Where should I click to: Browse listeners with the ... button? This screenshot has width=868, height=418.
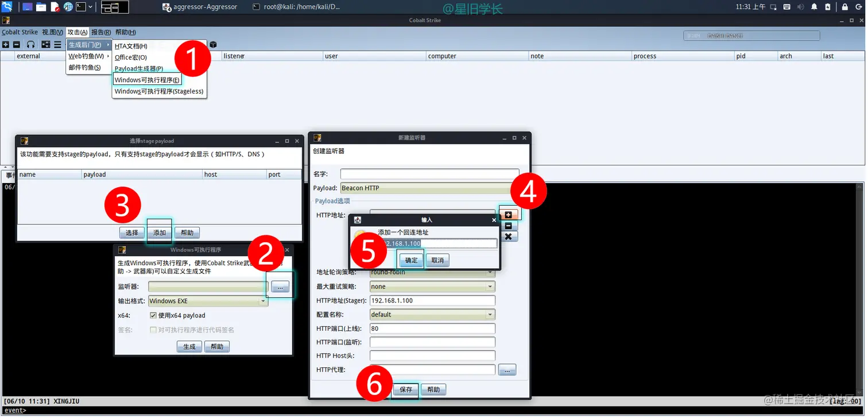281,287
